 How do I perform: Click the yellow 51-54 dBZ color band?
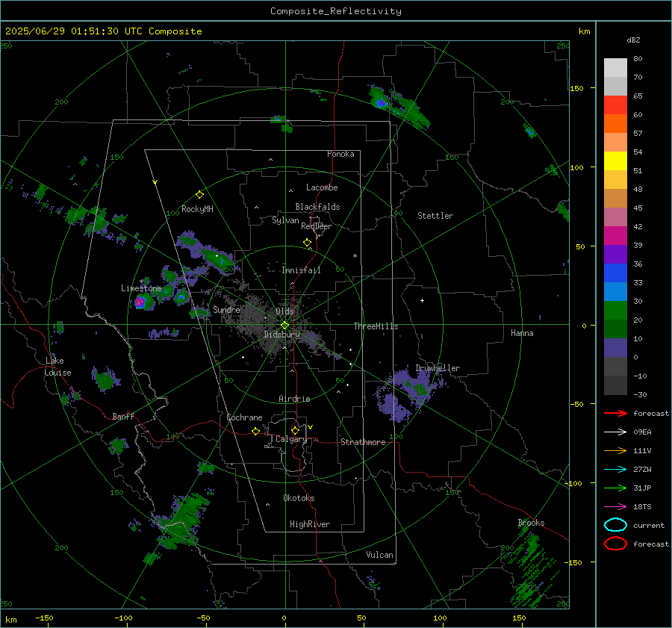point(615,161)
